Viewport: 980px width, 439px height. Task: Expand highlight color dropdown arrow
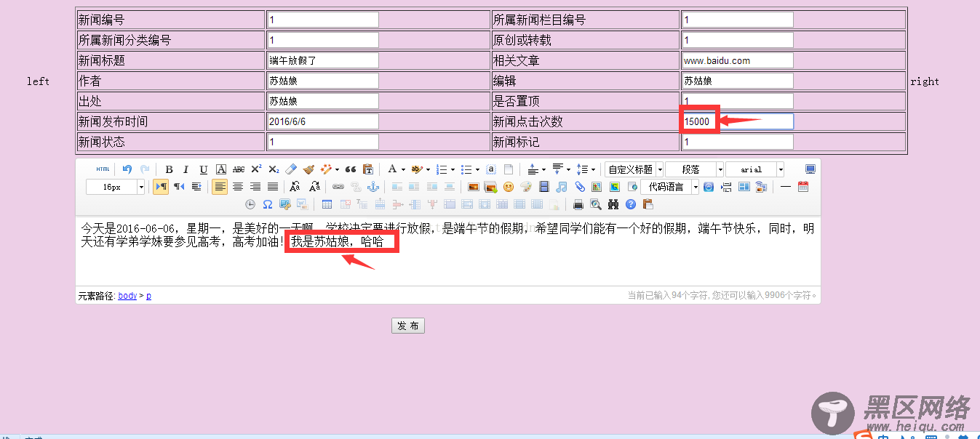click(x=428, y=169)
